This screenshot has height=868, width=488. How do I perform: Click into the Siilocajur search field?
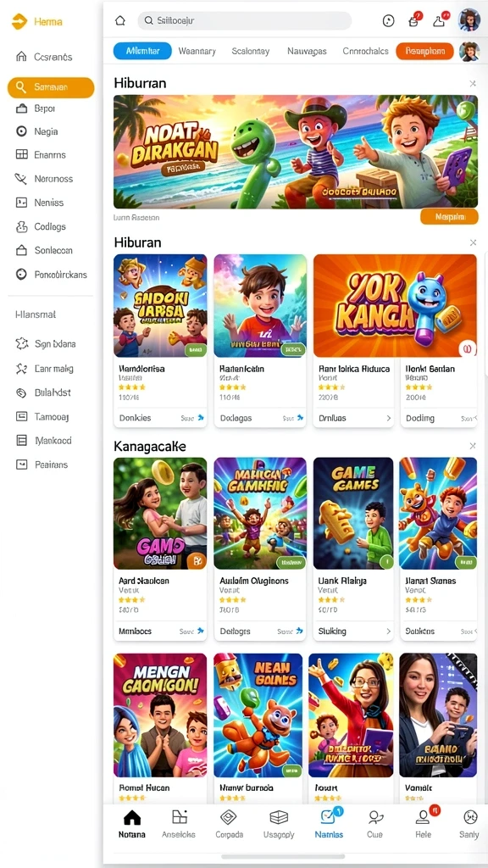pos(245,21)
